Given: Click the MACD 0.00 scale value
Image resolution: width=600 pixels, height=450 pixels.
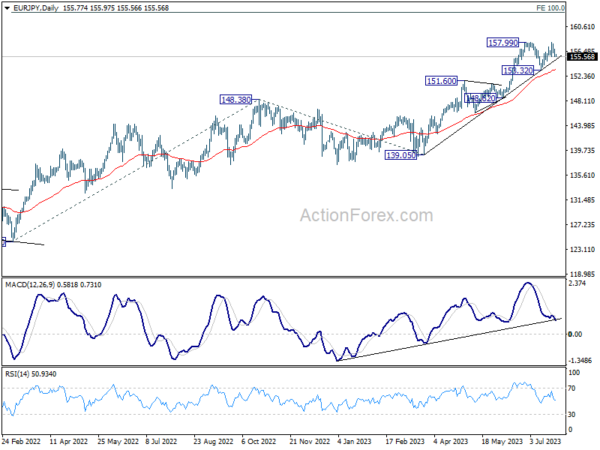Looking at the screenshot, I should (576, 334).
